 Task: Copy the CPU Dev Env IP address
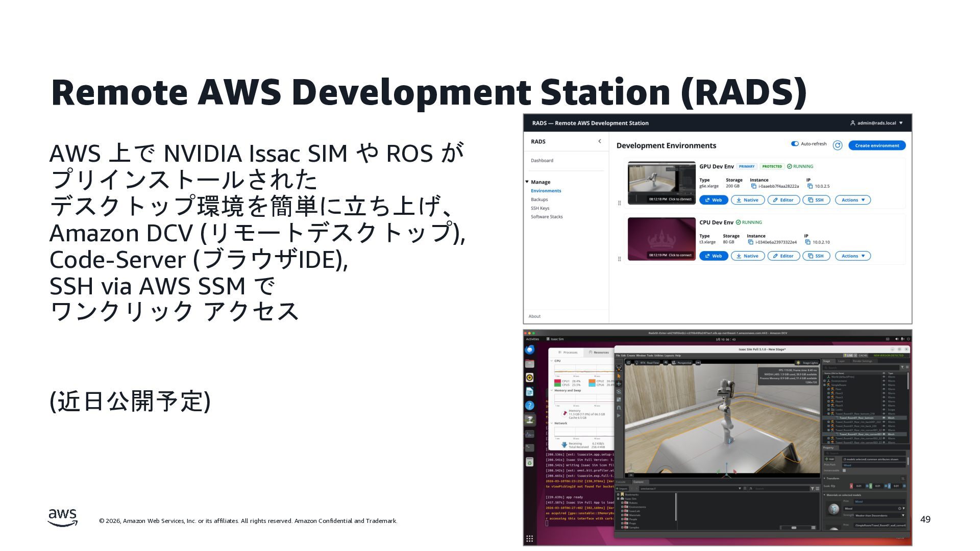[807, 242]
